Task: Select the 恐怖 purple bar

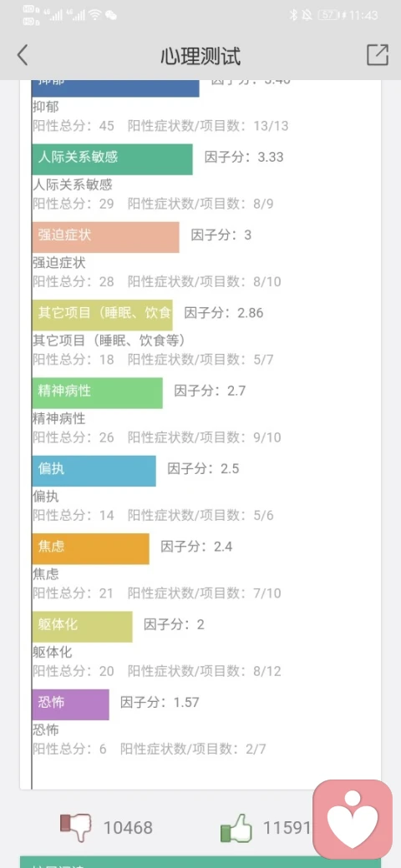Action: (x=71, y=704)
